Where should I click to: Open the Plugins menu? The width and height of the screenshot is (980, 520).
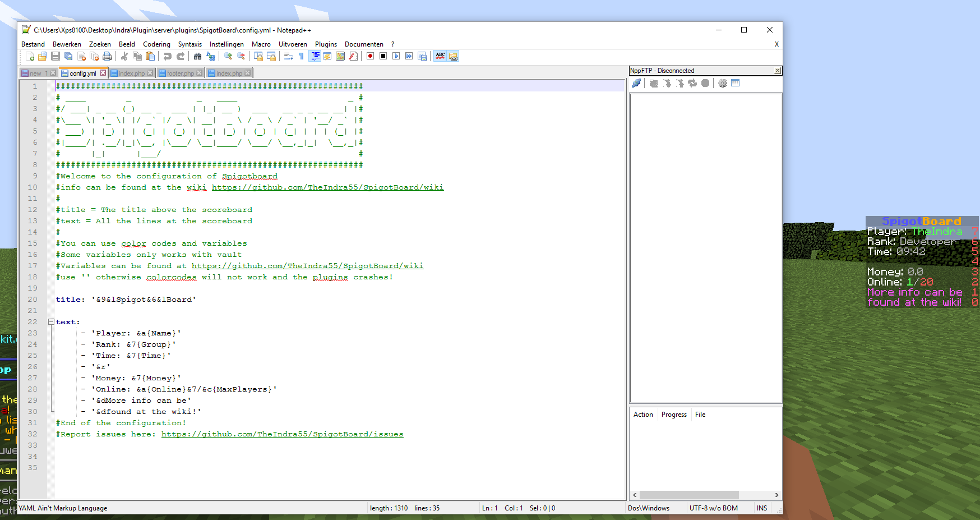coord(326,44)
